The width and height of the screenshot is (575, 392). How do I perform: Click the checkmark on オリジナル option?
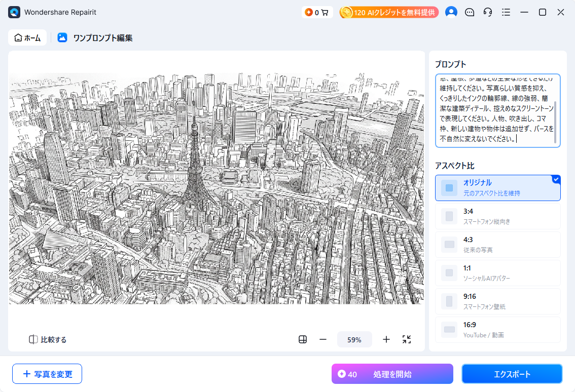(556, 179)
